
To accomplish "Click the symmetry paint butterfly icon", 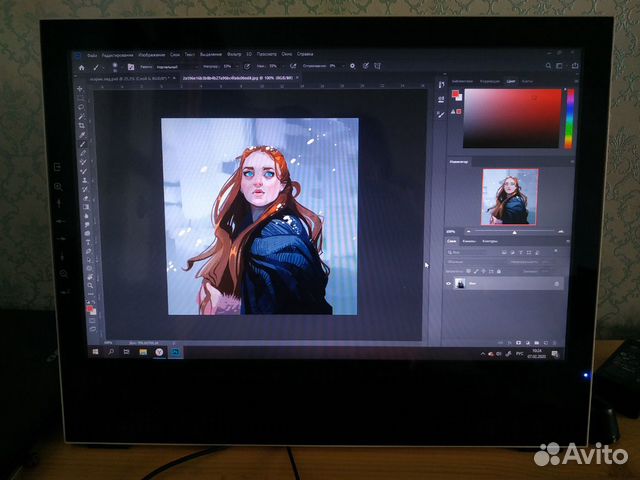I will (x=378, y=66).
